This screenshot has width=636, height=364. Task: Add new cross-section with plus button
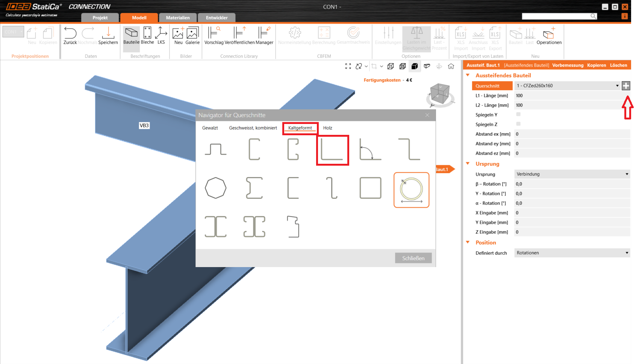point(626,86)
